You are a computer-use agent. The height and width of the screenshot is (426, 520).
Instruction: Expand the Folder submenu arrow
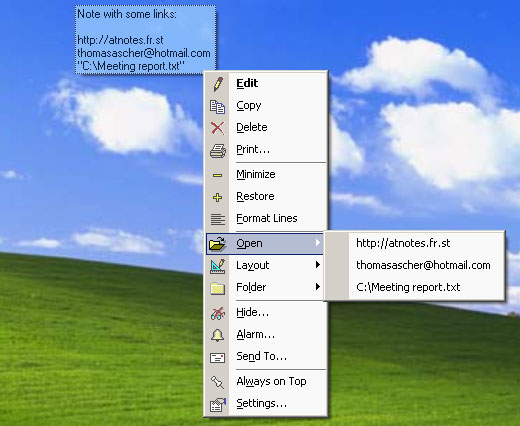[318, 287]
